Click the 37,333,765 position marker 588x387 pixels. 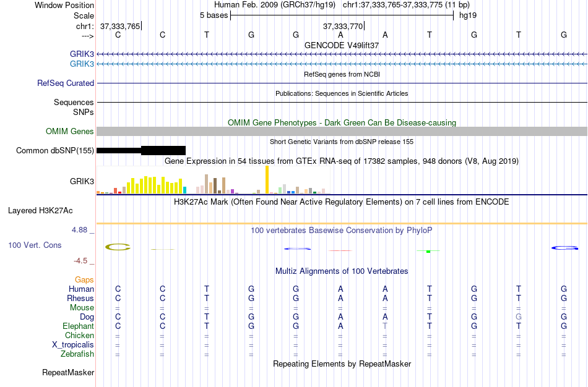pos(120,26)
